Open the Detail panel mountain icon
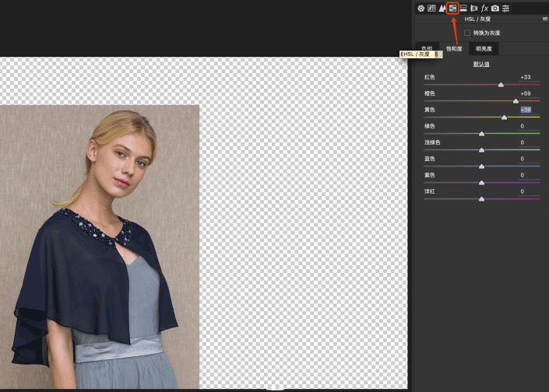The image size is (549, 392). (442, 8)
